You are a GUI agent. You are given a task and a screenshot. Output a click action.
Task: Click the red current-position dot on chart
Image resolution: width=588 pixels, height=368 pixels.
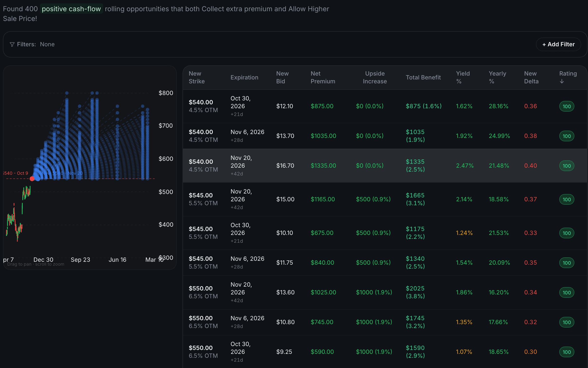[x=32, y=179]
